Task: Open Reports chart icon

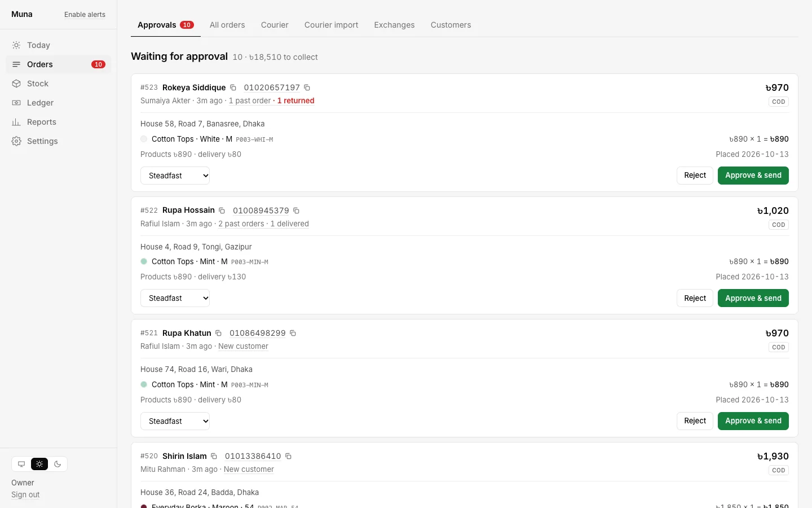Action: 16,122
